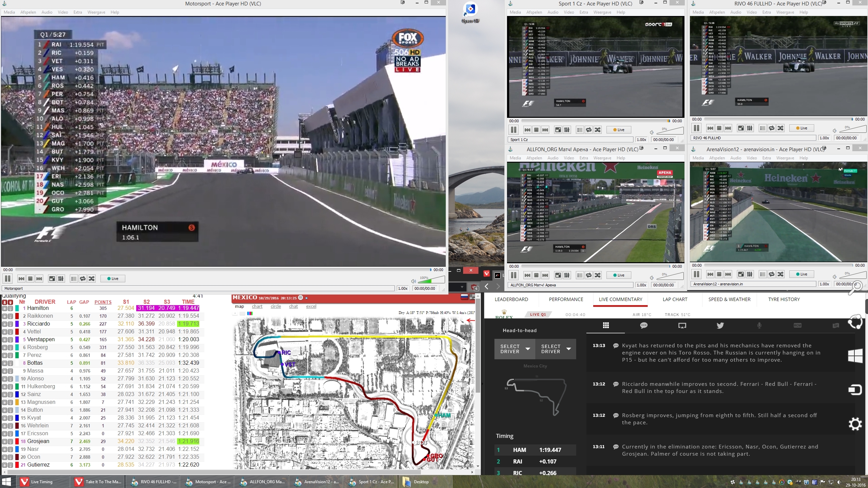Show the playlist in the Motorsport player window

[74, 279]
